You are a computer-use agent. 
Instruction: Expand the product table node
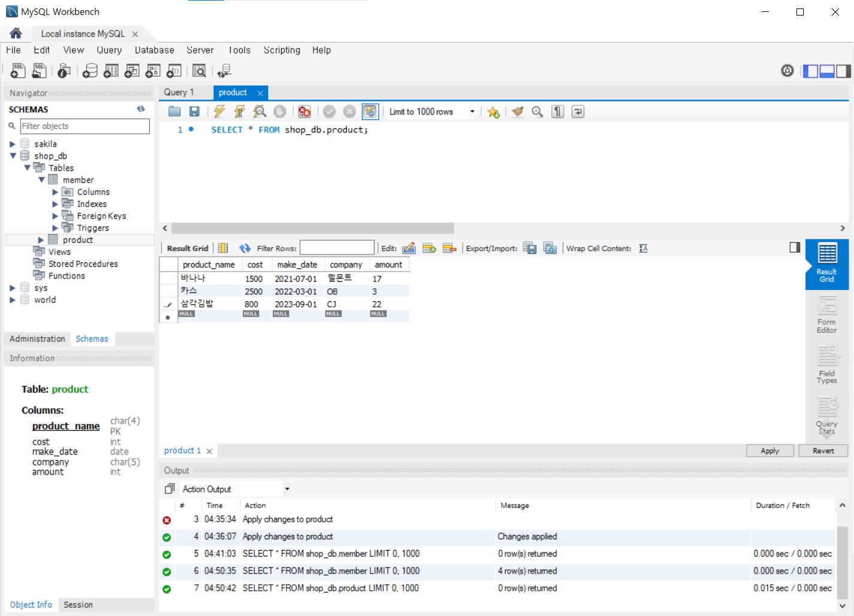pos(41,240)
